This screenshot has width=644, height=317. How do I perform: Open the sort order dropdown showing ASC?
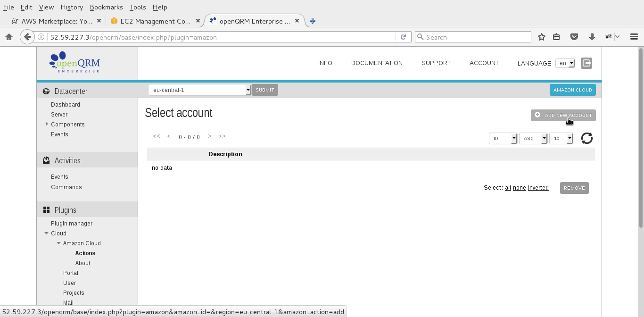[x=533, y=138]
